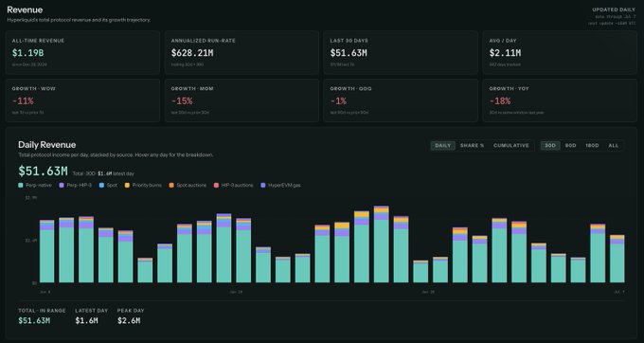Toggle the Spot legend entry
The image size is (644, 343).
[108, 186]
